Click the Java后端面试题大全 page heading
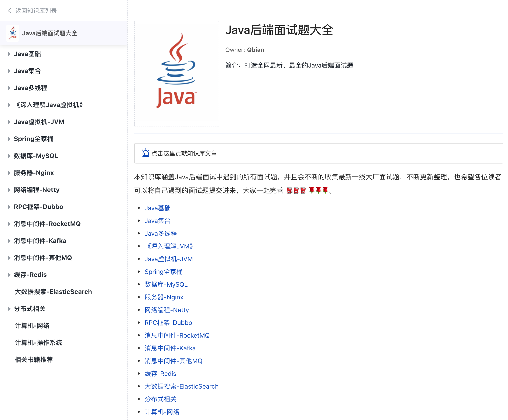 click(279, 30)
